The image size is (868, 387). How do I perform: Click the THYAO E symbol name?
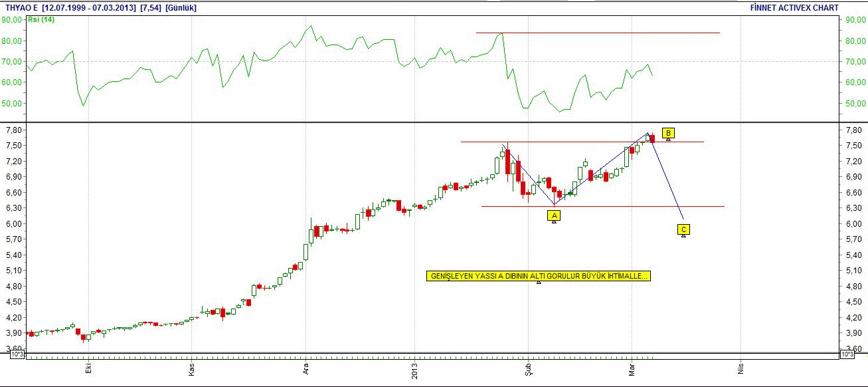pyautogui.click(x=20, y=8)
